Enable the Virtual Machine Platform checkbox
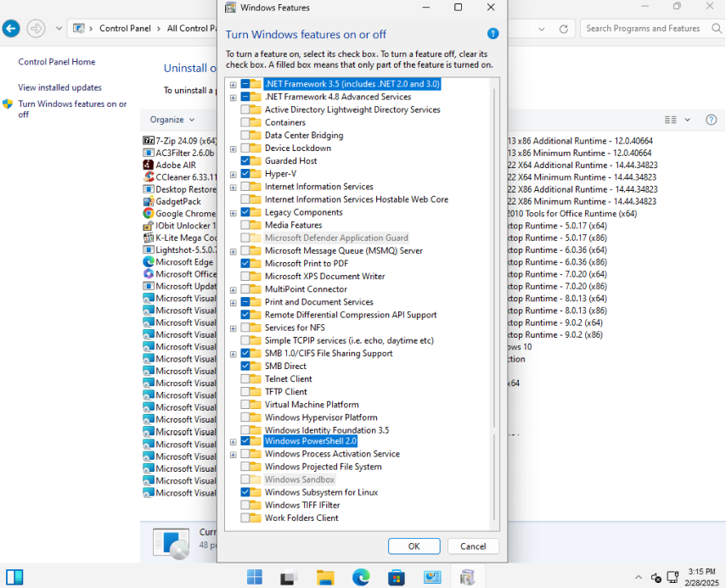Screen dimensions: 726x588 coord(245,405)
